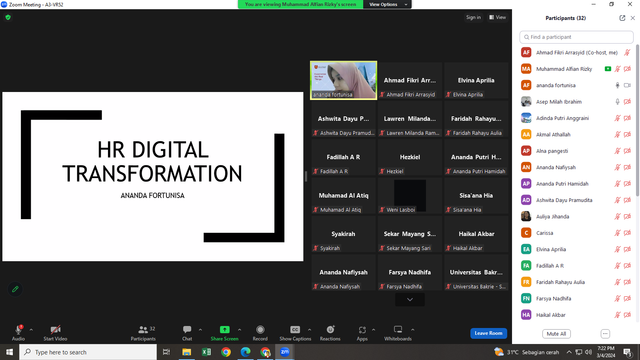Viewport: 640px width, 360px height.
Task: Click the Hezkiel video tile
Action: 410,157
